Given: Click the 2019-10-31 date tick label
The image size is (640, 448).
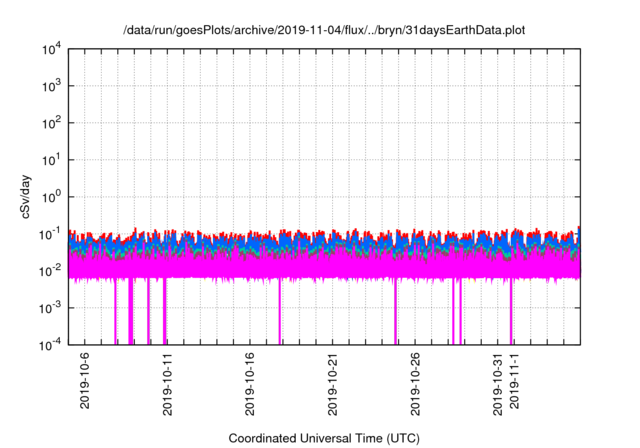Looking at the screenshot, I should pos(498,384).
